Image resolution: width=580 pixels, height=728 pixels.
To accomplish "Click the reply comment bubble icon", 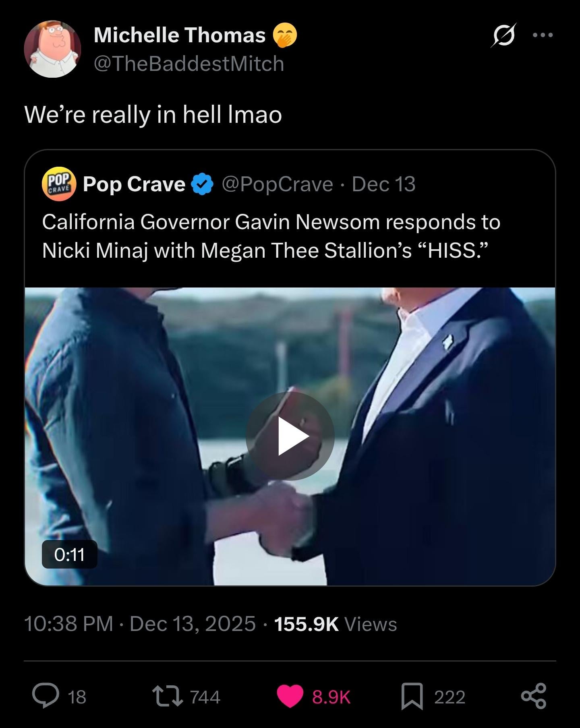I will click(46, 696).
